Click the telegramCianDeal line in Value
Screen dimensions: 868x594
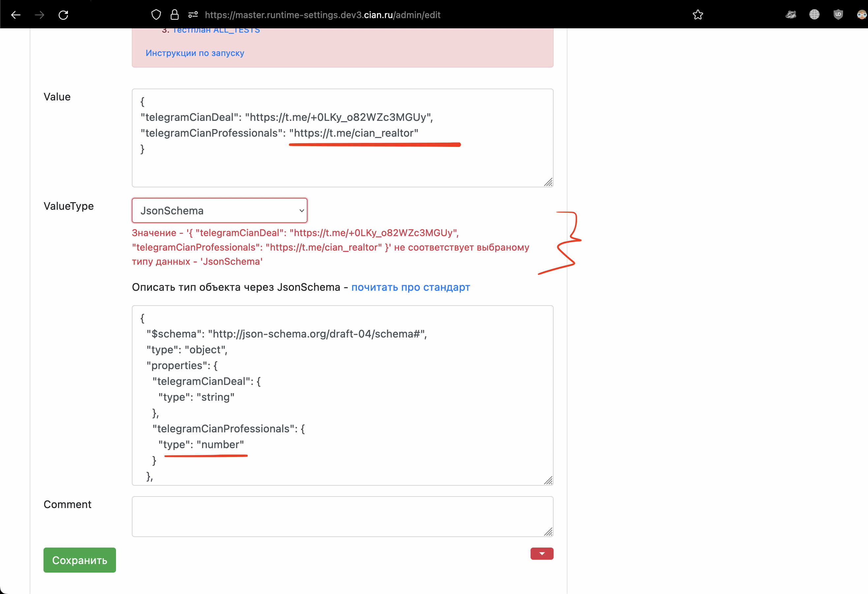pos(287,117)
